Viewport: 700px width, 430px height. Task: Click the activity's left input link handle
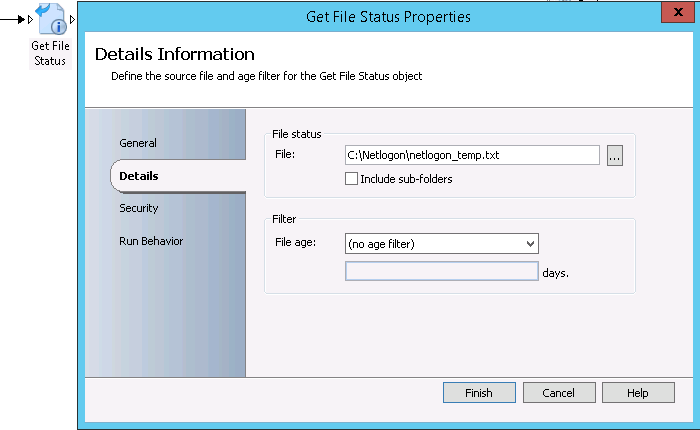(x=30, y=19)
